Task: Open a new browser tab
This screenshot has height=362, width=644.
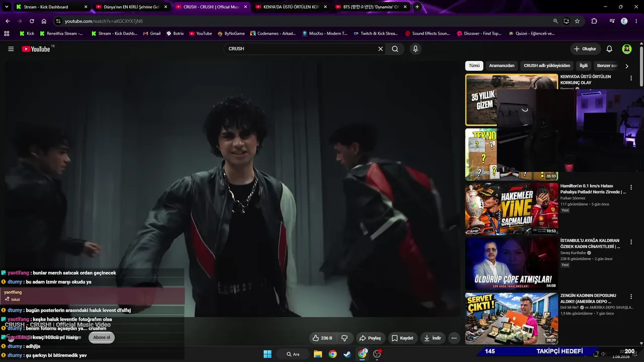Action: coord(417,7)
